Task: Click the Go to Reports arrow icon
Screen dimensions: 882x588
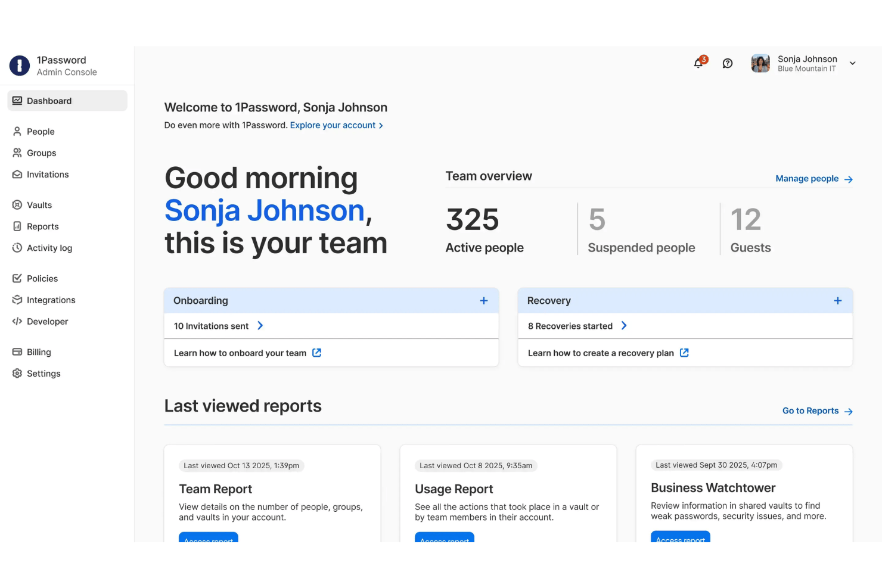Action: point(849,411)
